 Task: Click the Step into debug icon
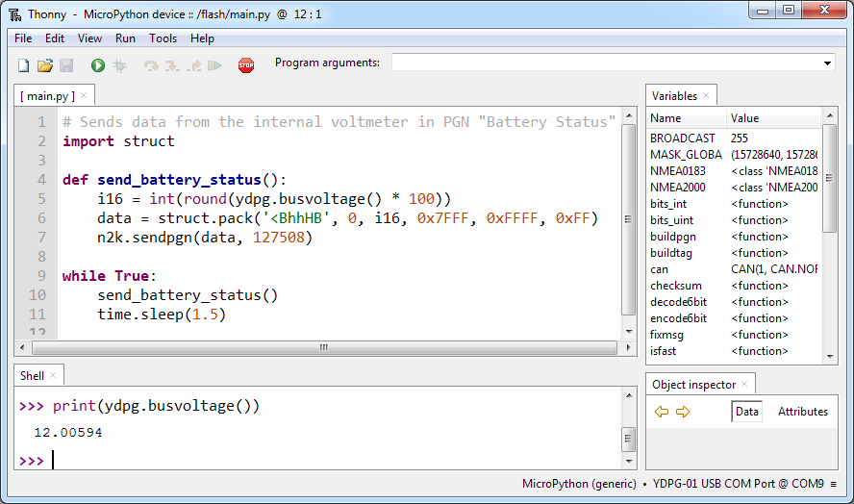click(172, 66)
